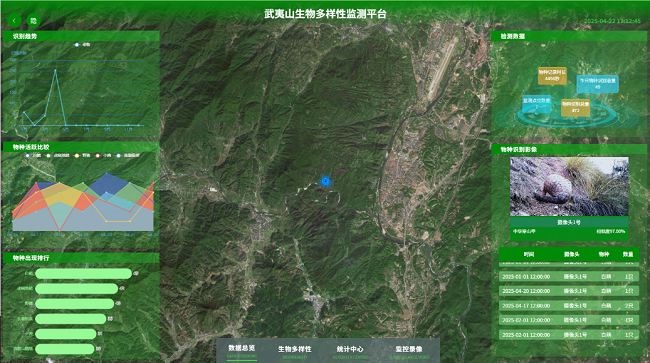650x363 pixels.
Task: Toggle the red legend series in 物种活跃比较
Action: coord(103,155)
